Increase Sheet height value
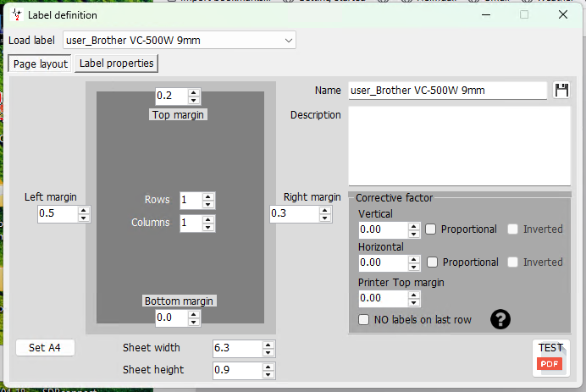Screen dimensions: 586x392 [268, 367]
